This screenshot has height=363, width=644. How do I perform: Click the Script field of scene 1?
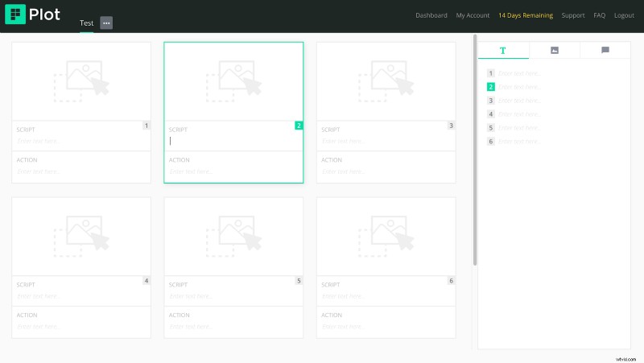80,141
